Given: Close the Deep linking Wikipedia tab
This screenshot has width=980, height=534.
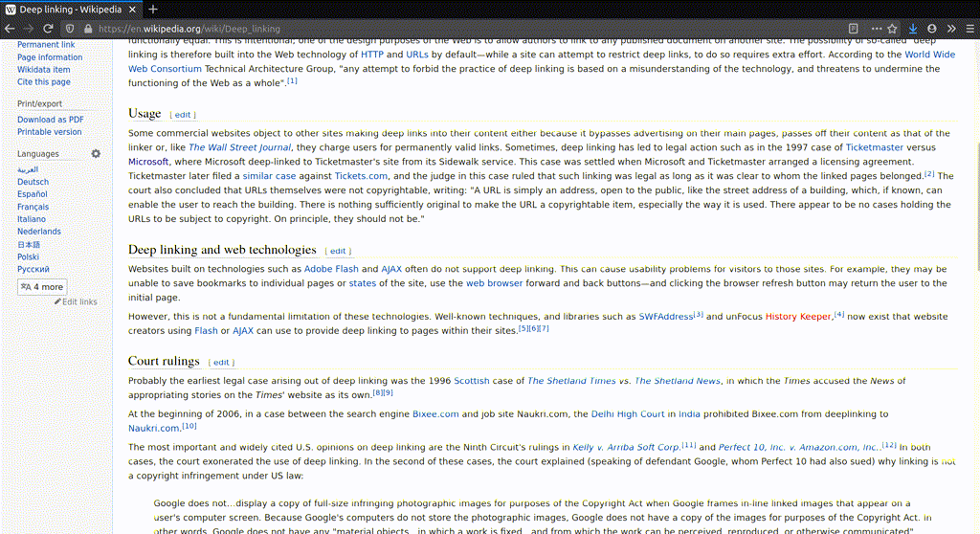Looking at the screenshot, I should tap(132, 10).
